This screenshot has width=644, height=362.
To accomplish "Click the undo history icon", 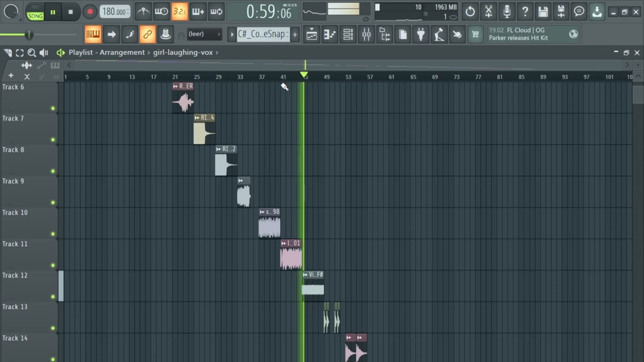I will coord(470,11).
